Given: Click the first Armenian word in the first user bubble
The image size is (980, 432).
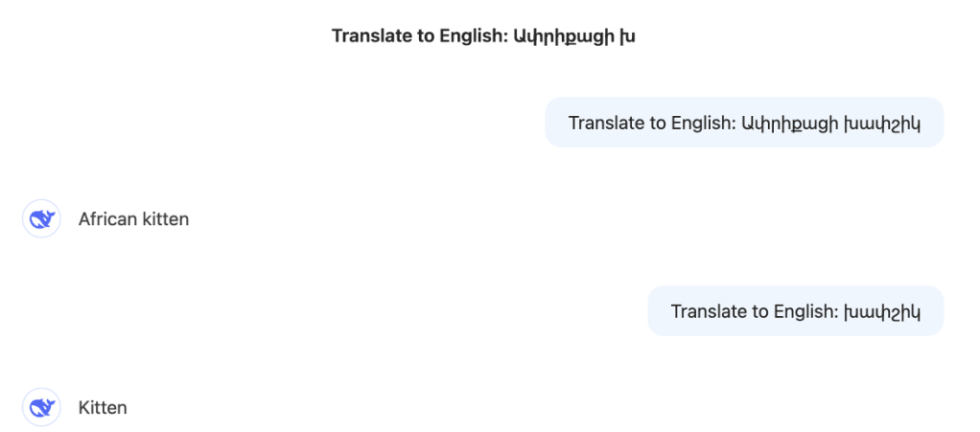Looking at the screenshot, I should pyautogui.click(x=785, y=123).
